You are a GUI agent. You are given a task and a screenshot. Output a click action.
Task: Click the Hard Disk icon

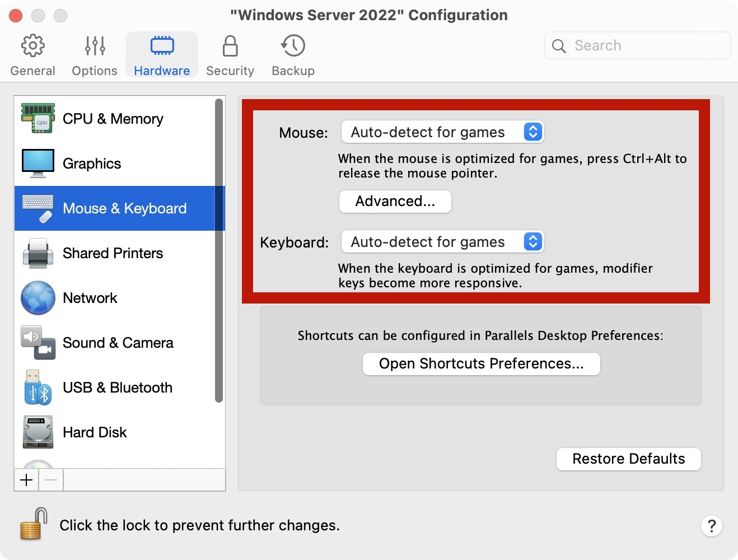pyautogui.click(x=38, y=432)
